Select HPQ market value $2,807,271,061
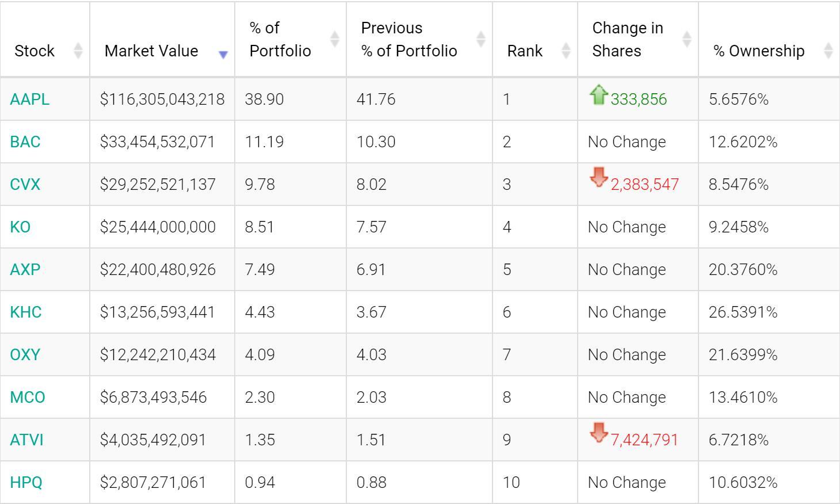Viewport: 840px width, 504px height. (153, 482)
